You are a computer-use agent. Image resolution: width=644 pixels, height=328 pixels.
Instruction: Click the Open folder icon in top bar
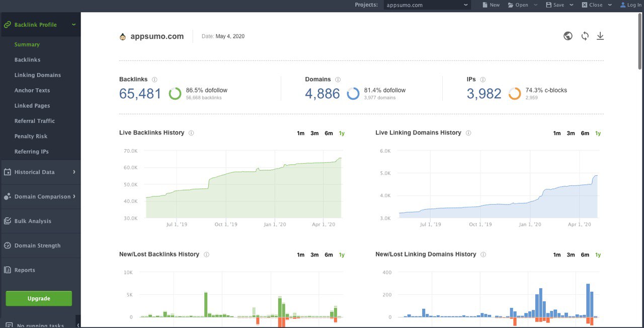point(511,5)
